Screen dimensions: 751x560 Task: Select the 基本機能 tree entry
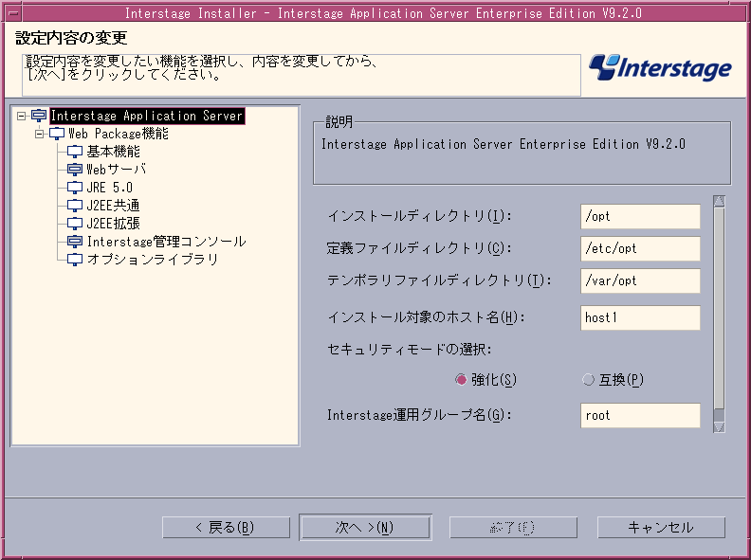tap(114, 152)
